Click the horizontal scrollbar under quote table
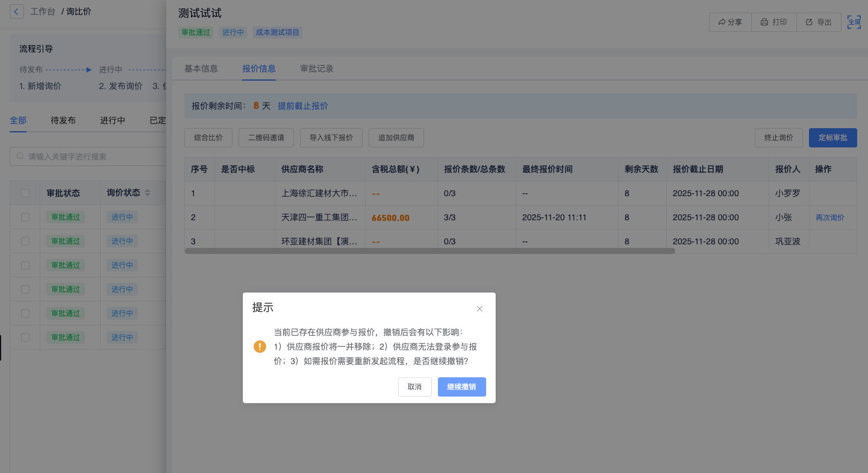 point(429,251)
